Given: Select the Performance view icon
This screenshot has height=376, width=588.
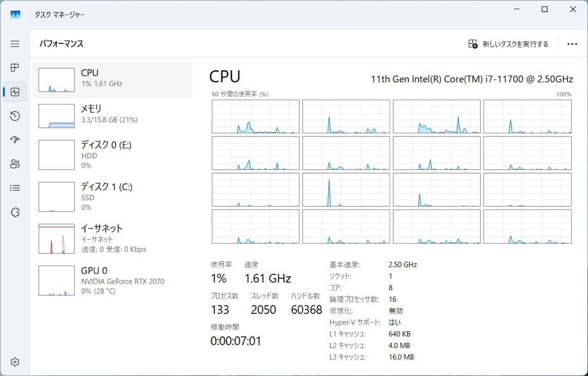Looking at the screenshot, I should [15, 91].
